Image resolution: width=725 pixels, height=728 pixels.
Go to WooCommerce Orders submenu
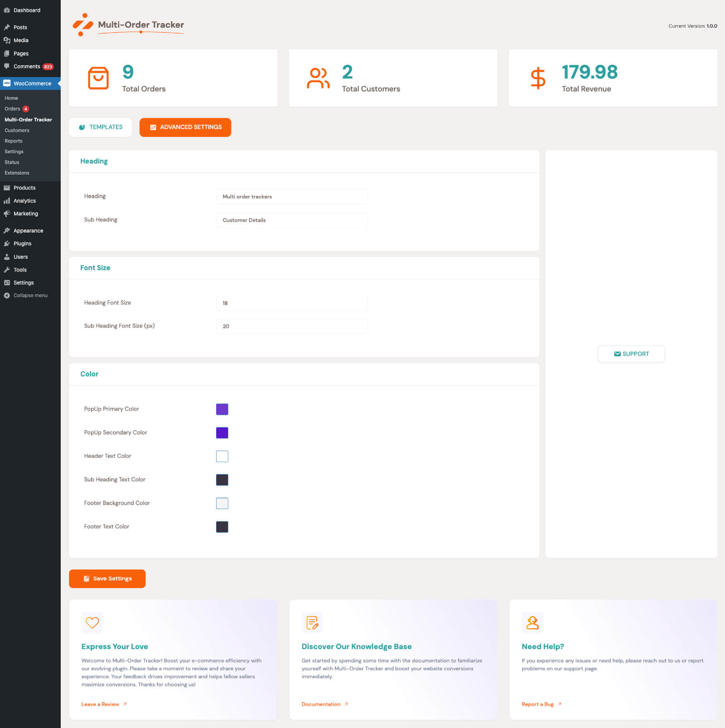(x=12, y=109)
